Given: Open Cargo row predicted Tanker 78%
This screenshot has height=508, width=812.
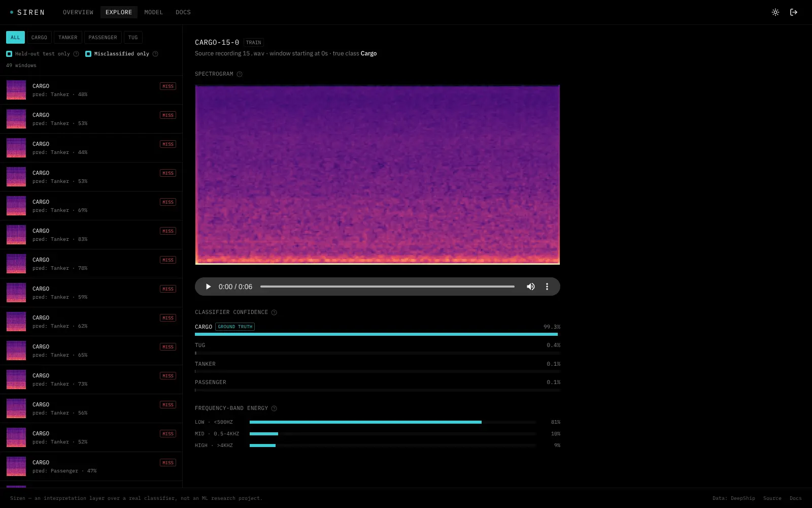Looking at the screenshot, I should click(x=91, y=264).
